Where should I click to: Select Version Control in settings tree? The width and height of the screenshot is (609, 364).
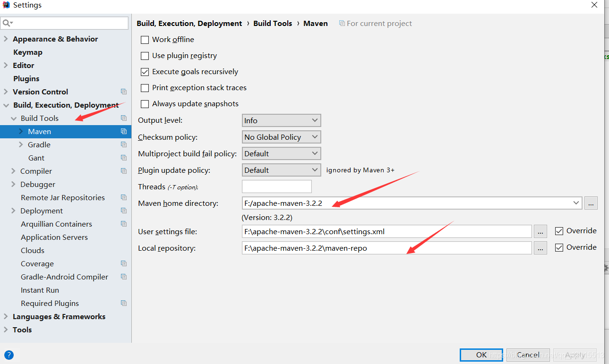click(41, 92)
